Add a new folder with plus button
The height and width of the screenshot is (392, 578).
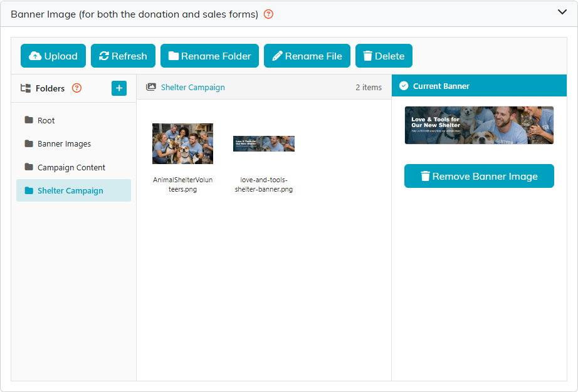point(119,88)
